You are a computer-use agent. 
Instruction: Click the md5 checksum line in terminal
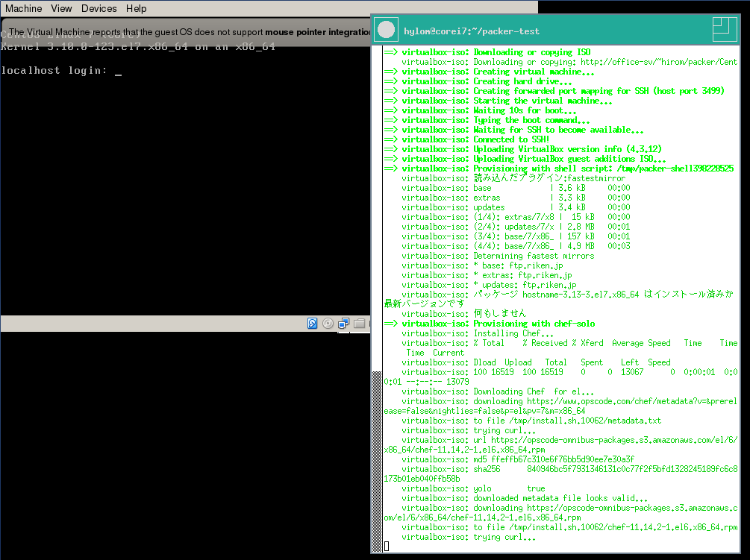[518, 459]
